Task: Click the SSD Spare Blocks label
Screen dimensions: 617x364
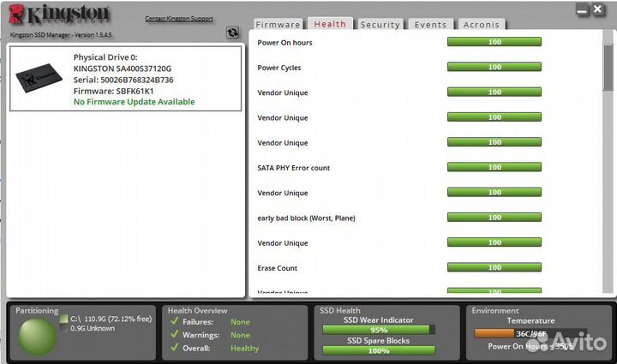Action: 379,341
